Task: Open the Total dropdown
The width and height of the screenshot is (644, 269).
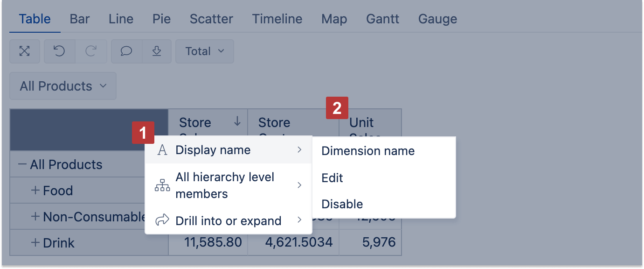Action: [x=204, y=51]
